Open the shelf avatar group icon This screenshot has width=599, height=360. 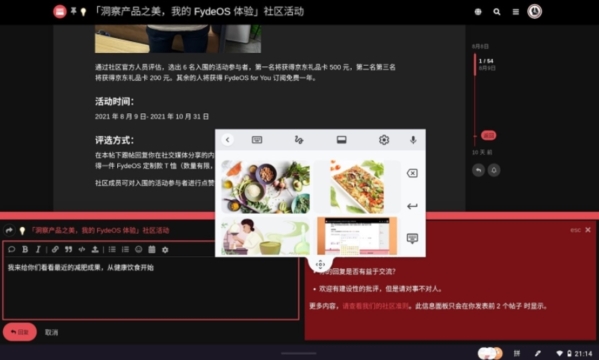tap(490, 353)
